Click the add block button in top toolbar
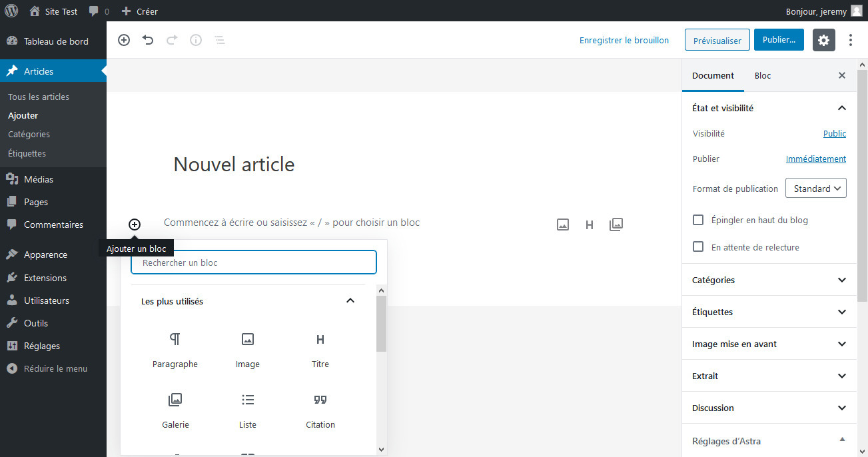Screen dimensions: 868x457 coord(124,40)
